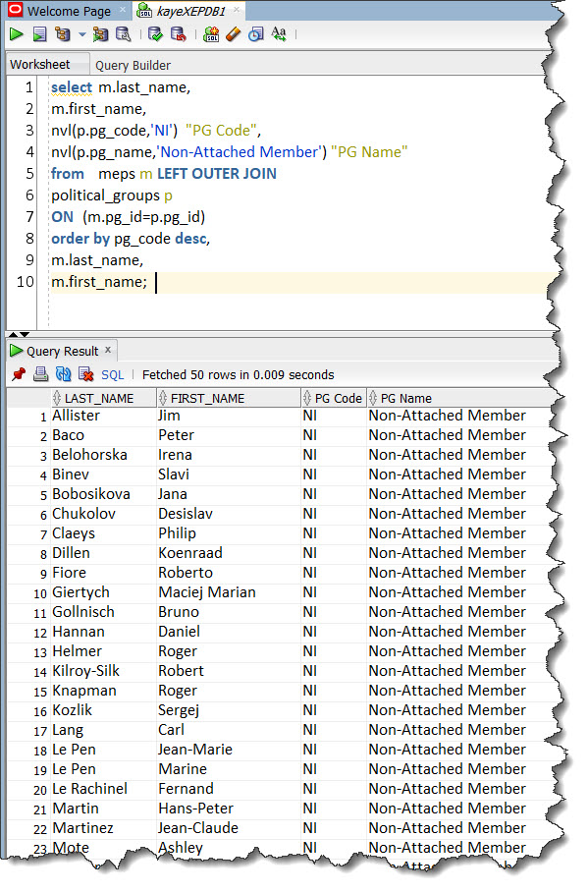
Task: Run the statement with the green arrow
Action: [x=16, y=34]
